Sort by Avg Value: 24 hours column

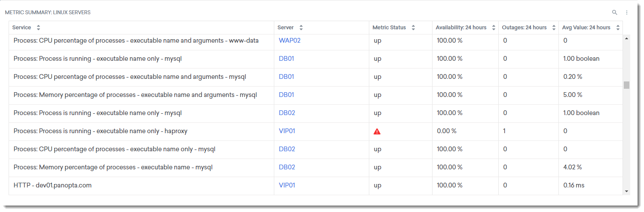618,28
